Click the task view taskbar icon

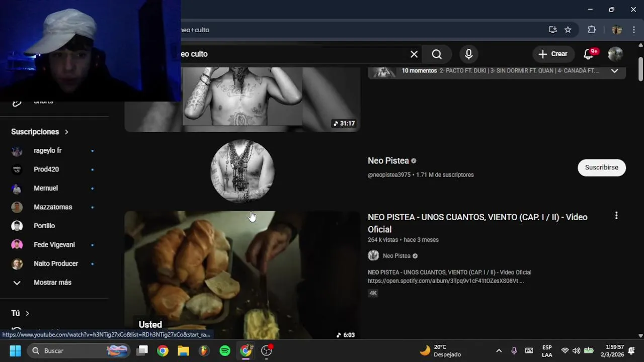point(142,350)
